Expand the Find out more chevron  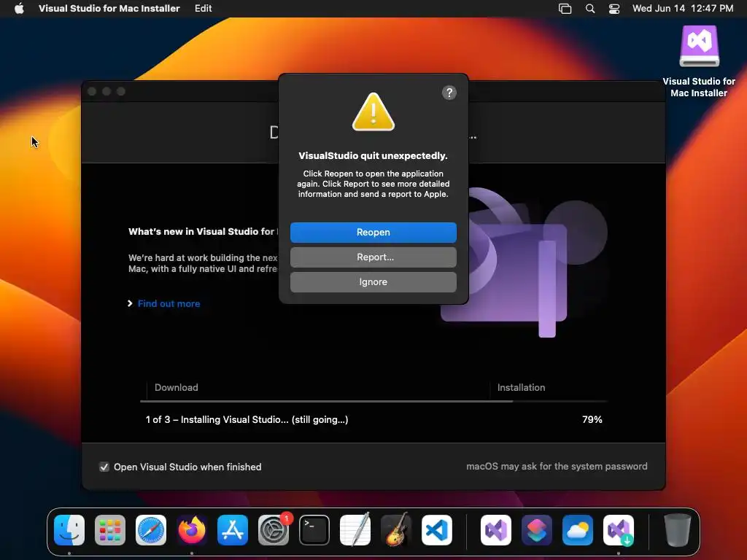tap(130, 303)
